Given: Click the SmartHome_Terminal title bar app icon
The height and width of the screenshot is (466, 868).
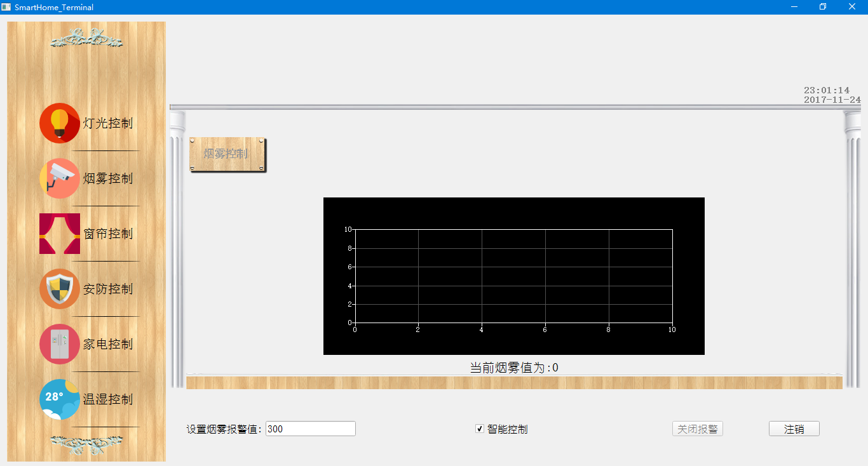Looking at the screenshot, I should tap(6, 7).
